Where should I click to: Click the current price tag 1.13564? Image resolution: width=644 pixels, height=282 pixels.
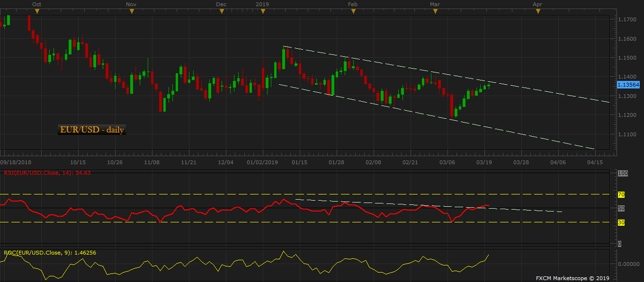point(628,85)
